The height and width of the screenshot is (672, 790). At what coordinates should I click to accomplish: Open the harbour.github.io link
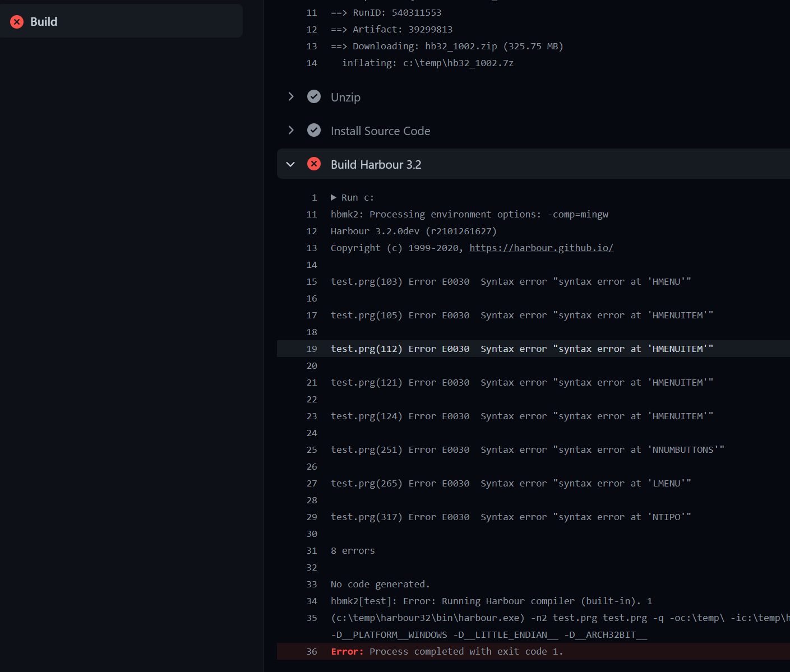[541, 248]
